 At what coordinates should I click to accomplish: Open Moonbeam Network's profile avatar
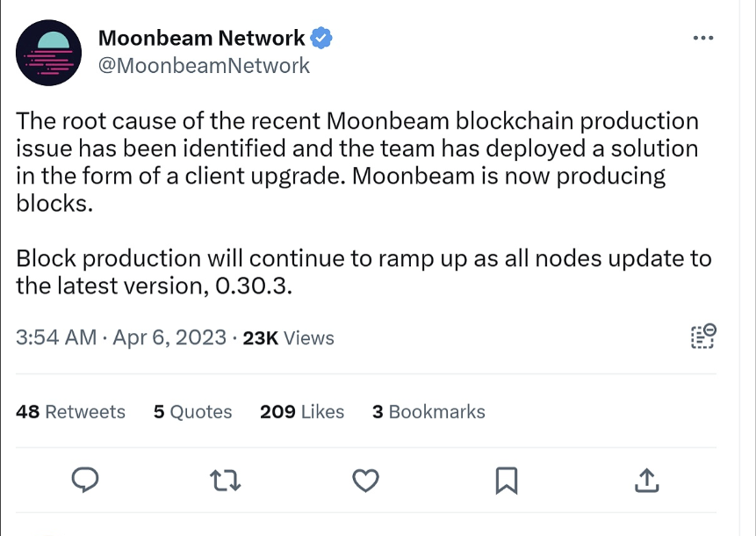coord(48,53)
